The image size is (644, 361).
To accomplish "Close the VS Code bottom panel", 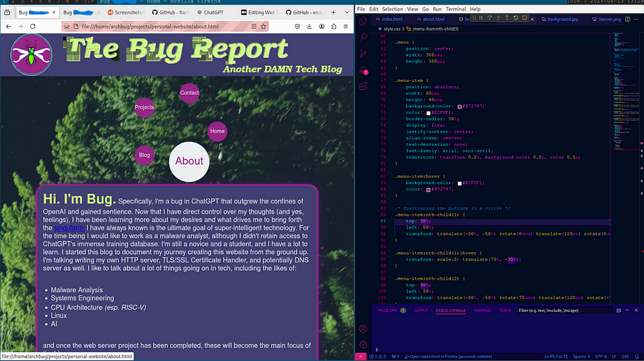I will (x=636, y=311).
